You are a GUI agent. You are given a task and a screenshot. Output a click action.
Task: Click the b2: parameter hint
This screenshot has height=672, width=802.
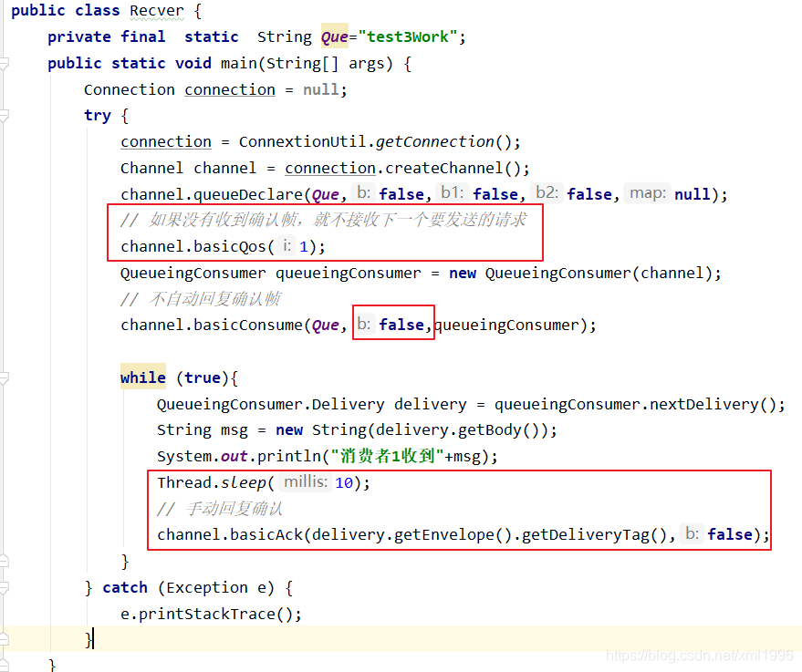tap(547, 193)
